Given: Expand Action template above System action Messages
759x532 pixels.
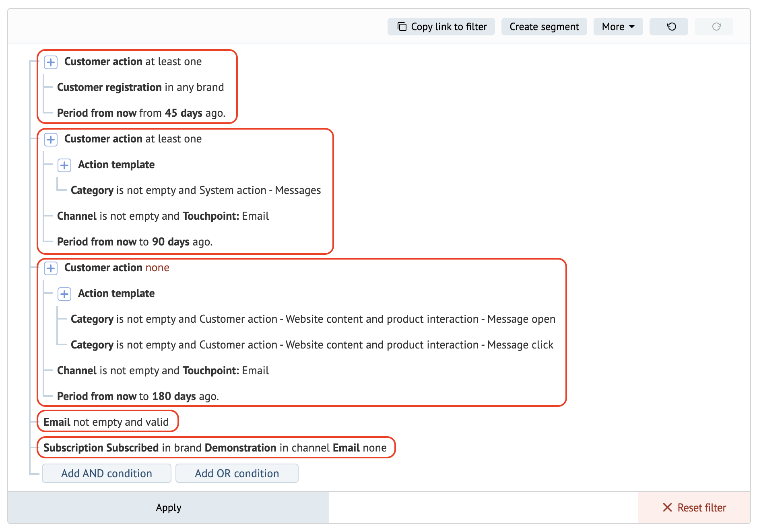Looking at the screenshot, I should point(64,165).
